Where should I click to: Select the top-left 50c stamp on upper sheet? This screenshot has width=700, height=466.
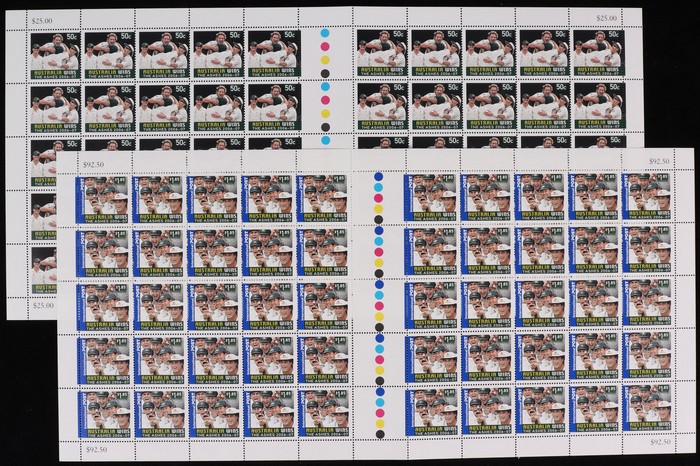tap(54, 52)
